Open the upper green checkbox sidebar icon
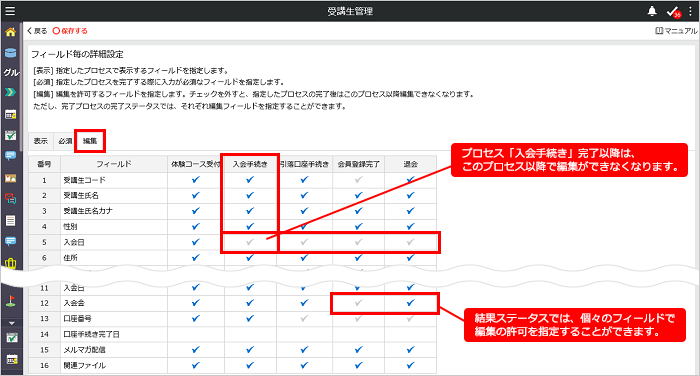Image resolution: width=700 pixels, height=376 pixels. click(10, 135)
